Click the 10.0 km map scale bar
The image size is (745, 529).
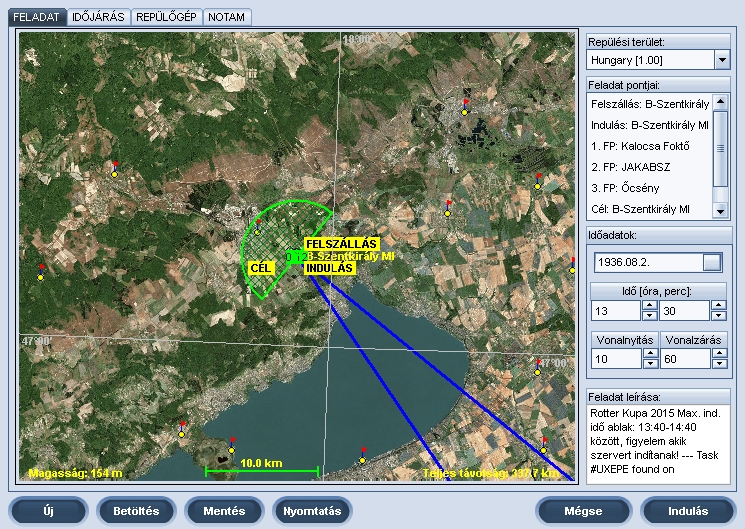point(262,468)
